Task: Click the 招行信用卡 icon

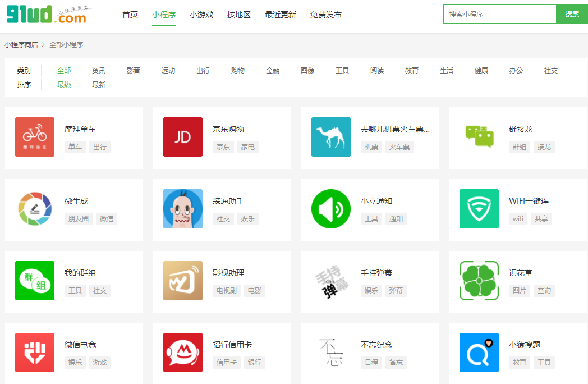Action: point(183,353)
